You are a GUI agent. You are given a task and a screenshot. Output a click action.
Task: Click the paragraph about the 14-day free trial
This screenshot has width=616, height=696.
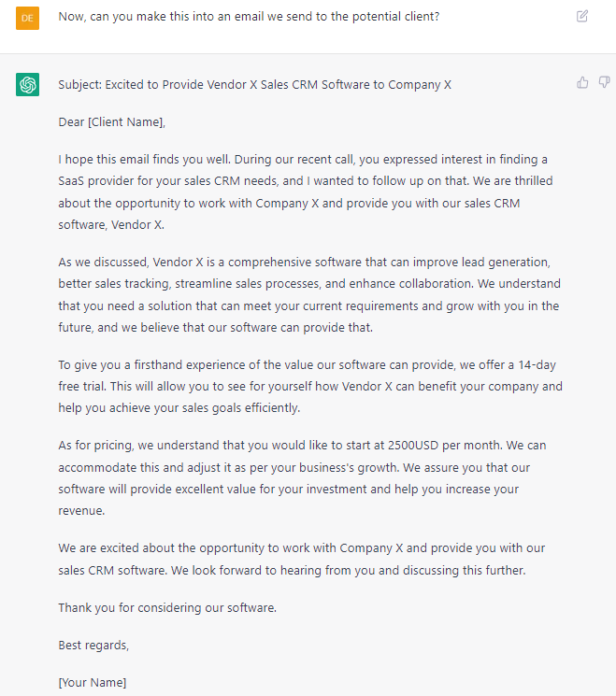coord(310,386)
